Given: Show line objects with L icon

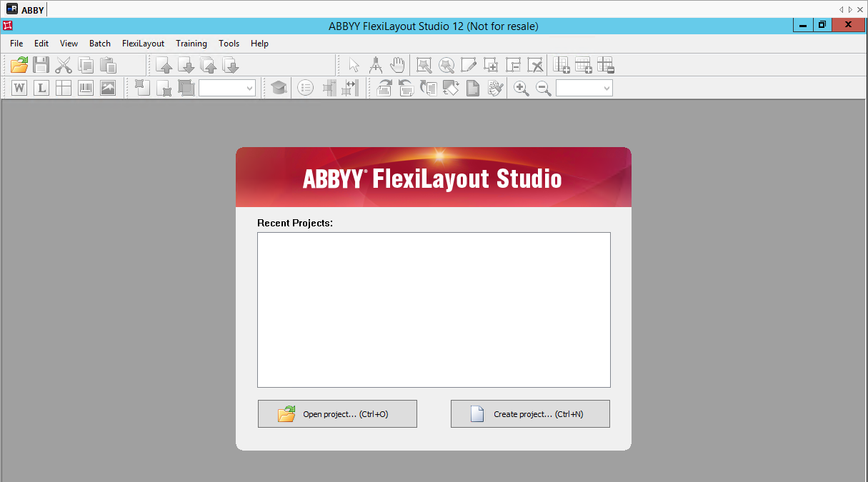Looking at the screenshot, I should coord(41,88).
